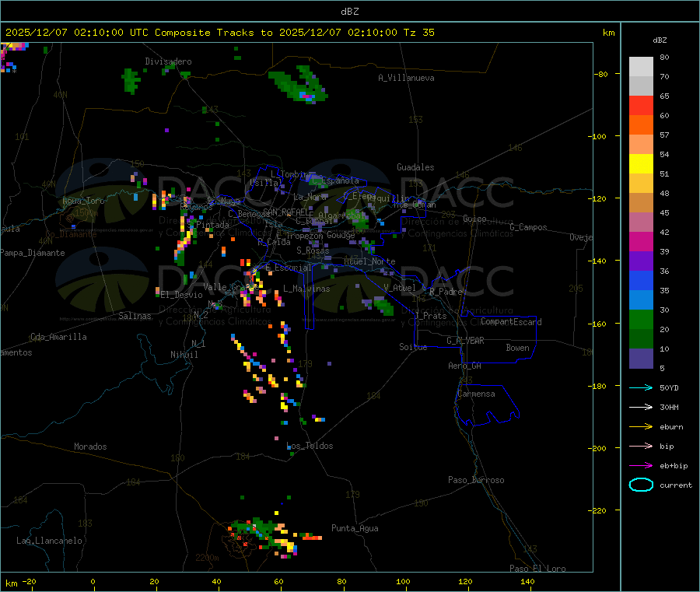700x592 pixels.
Task: Click the Nihuil location label
Action: click(x=184, y=355)
